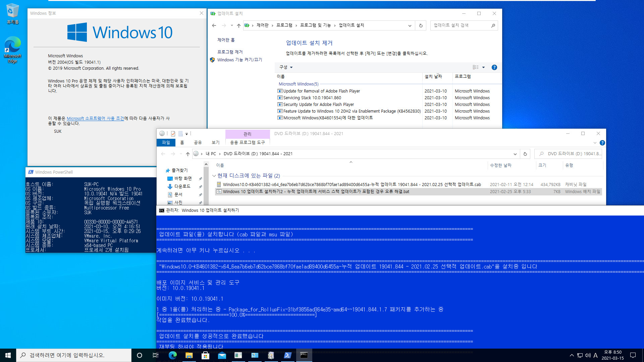This screenshot has width=644, height=362.
Task: Select Microsoft Windows KB4601554 update
Action: pyautogui.click(x=328, y=118)
